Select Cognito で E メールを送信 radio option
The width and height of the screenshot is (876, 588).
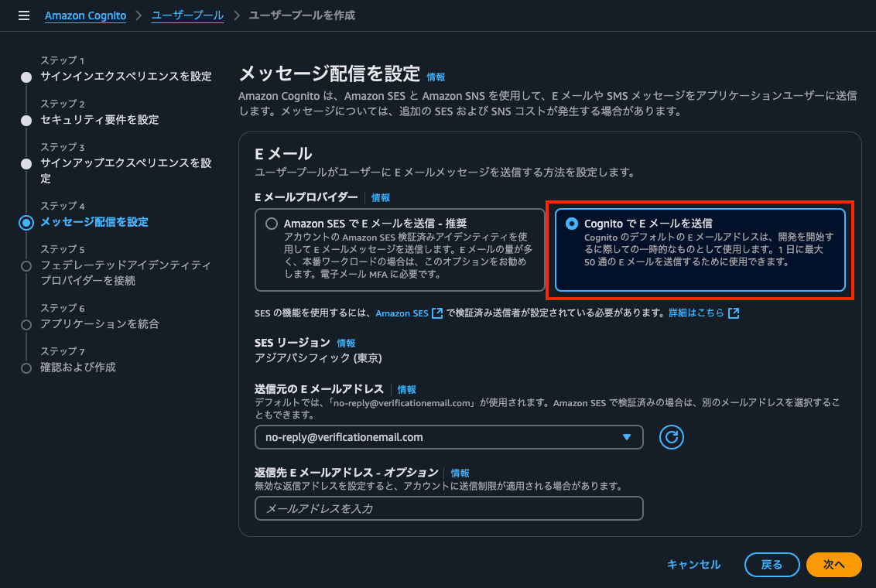point(572,224)
